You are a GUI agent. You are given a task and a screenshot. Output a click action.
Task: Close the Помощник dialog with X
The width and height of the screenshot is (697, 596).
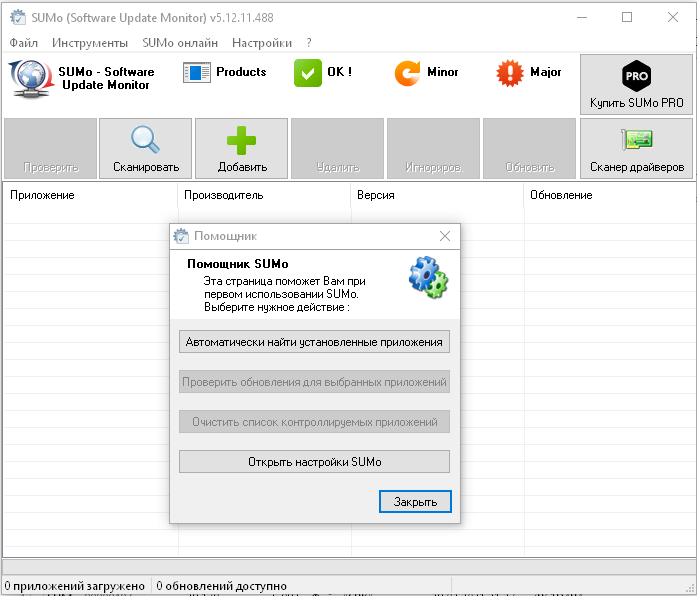[x=445, y=236]
